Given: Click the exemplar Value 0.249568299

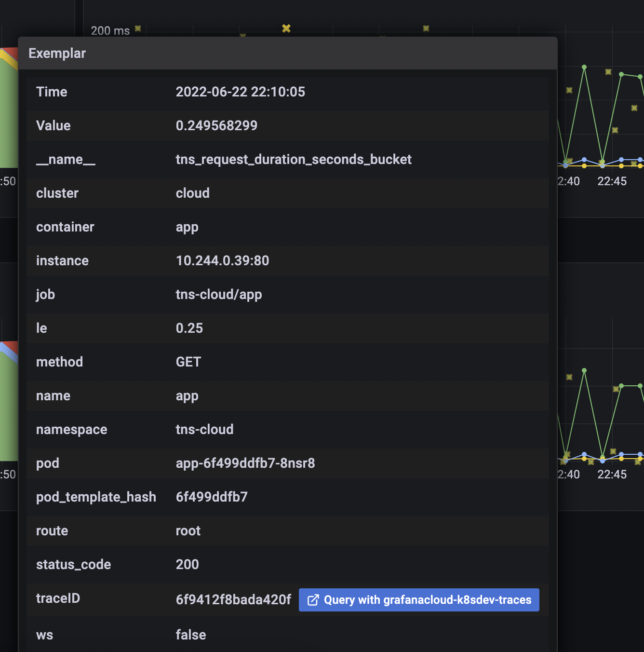Looking at the screenshot, I should pyautogui.click(x=216, y=125).
